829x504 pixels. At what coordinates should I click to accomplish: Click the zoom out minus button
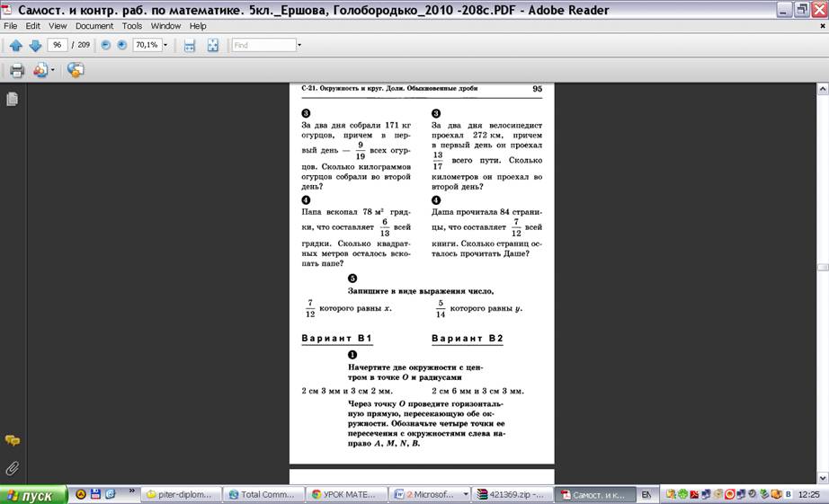click(x=106, y=45)
